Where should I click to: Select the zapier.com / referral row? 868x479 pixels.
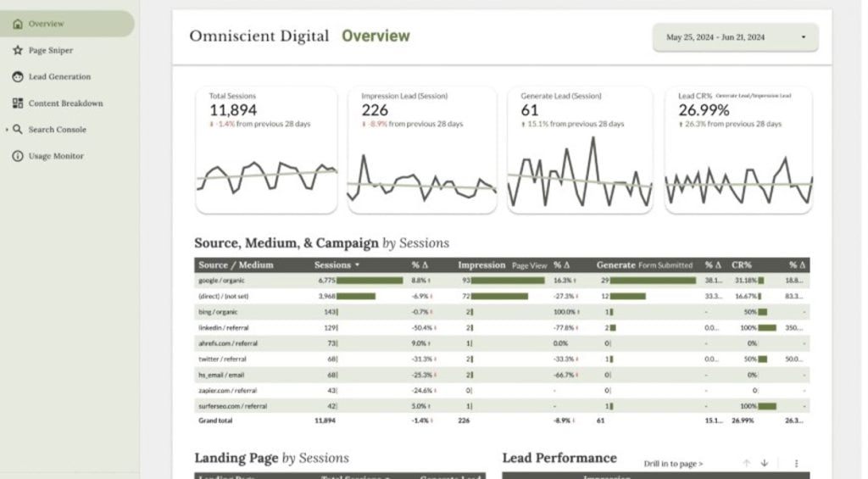point(502,390)
